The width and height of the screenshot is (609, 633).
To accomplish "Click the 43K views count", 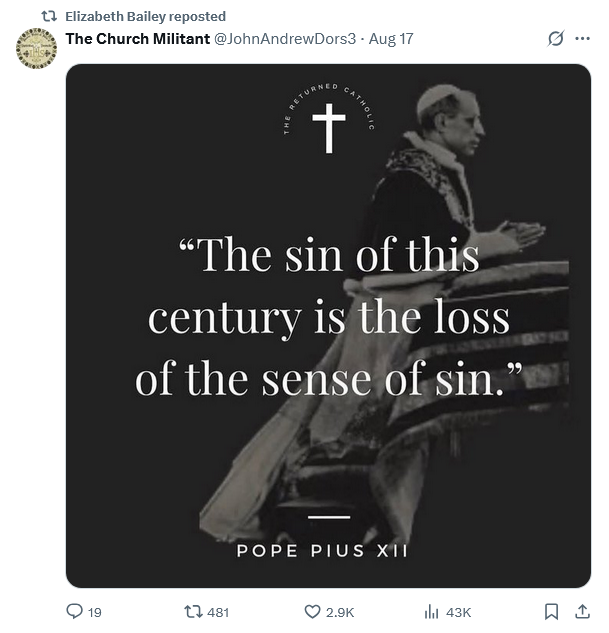I will 458,612.
